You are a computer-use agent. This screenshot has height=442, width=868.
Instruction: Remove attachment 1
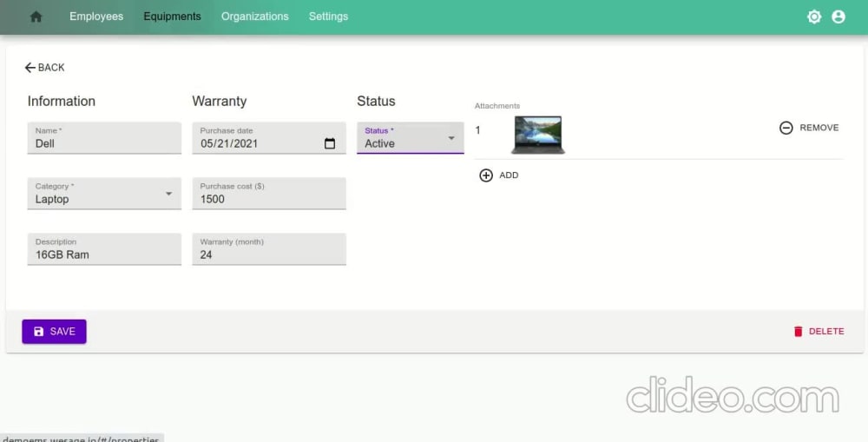[809, 128]
